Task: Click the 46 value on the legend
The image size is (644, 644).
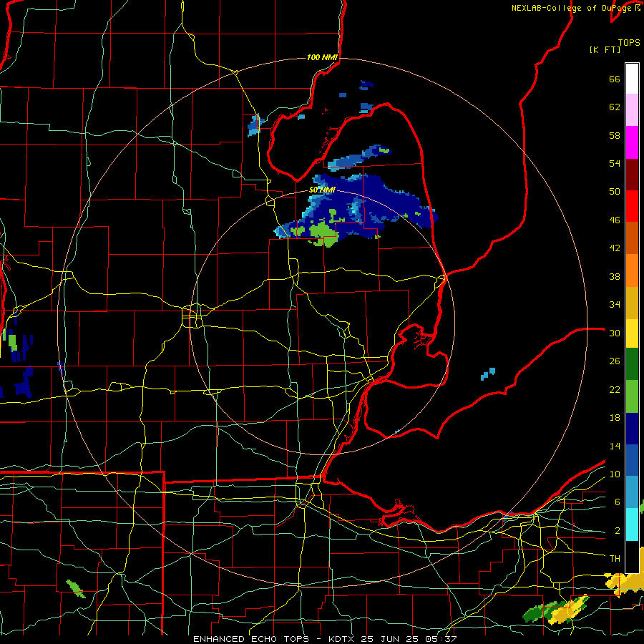Action: click(615, 220)
